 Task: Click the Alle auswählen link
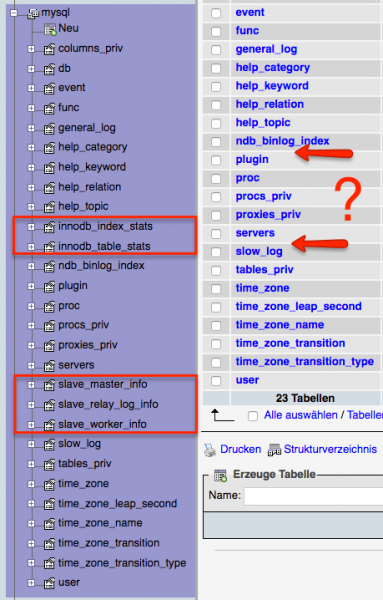(301, 415)
